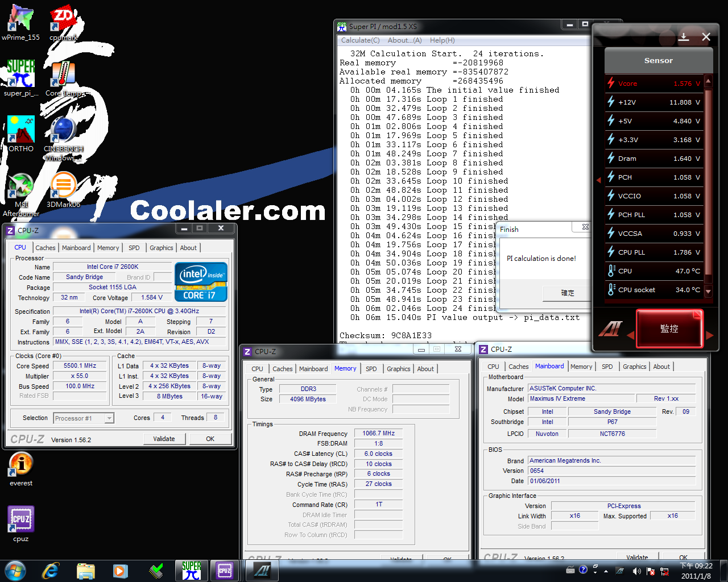This screenshot has height=582, width=728.
Task: Switch to CPU-Z taskbar button
Action: click(225, 570)
